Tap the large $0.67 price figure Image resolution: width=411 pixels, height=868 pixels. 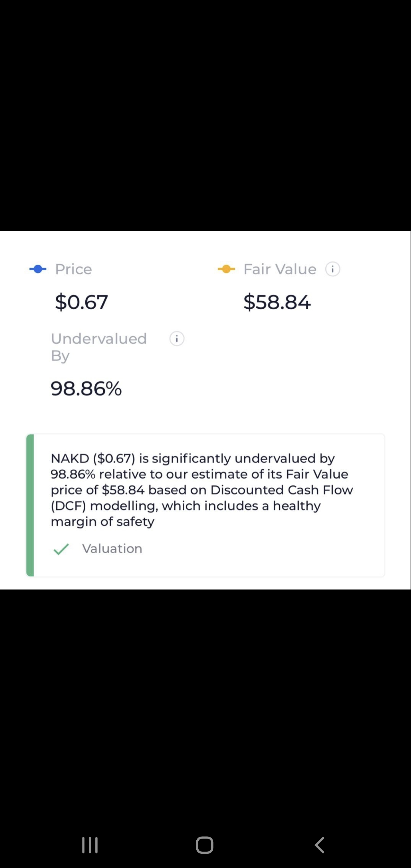click(82, 302)
